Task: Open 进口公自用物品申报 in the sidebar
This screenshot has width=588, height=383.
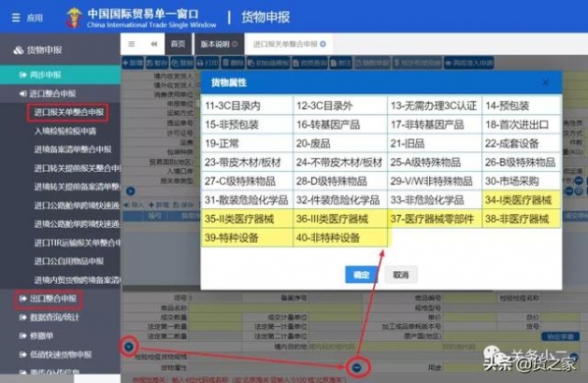Action: [x=69, y=261]
